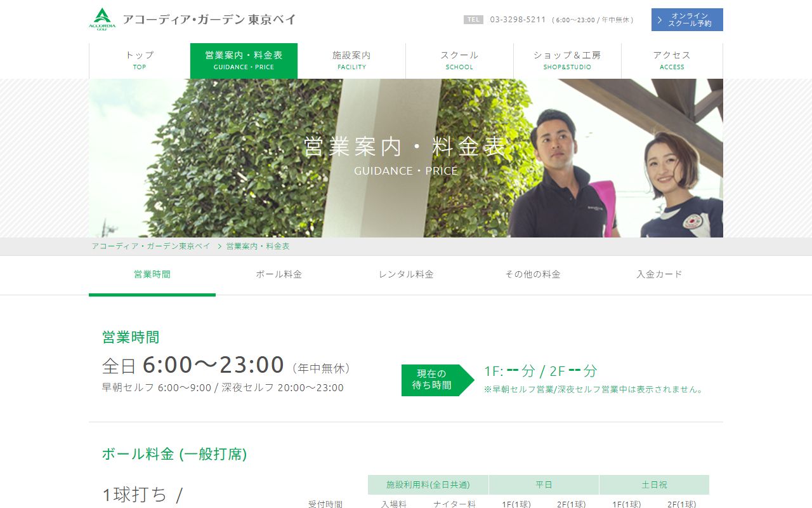Switch to 営業時間 tab
The height and width of the screenshot is (508, 812).
click(x=152, y=275)
